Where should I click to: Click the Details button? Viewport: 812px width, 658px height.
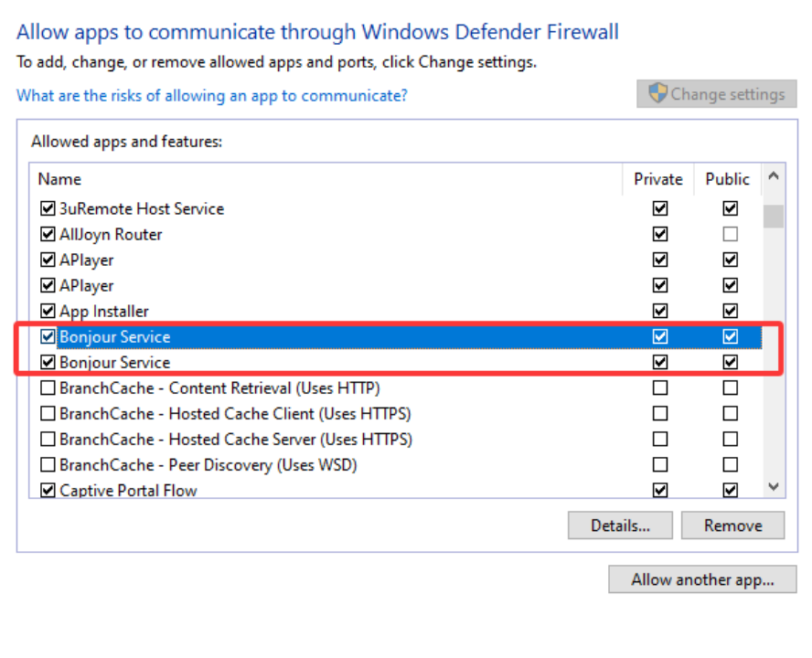pos(620,525)
